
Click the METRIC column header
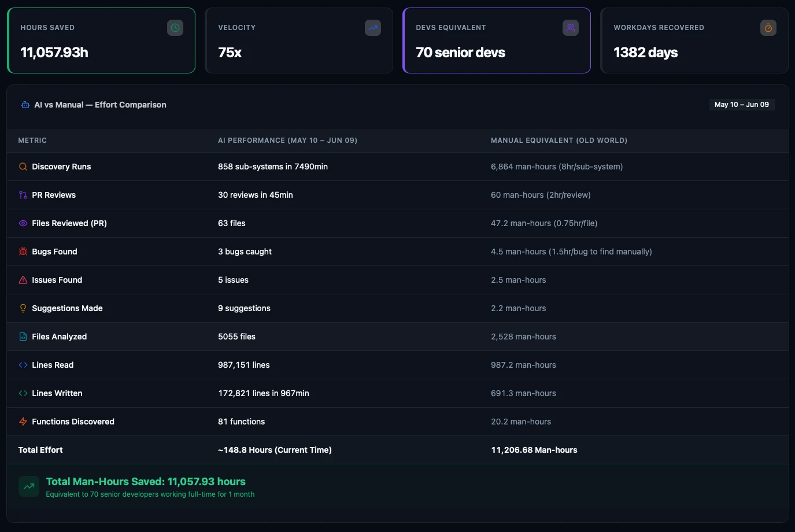coord(32,141)
